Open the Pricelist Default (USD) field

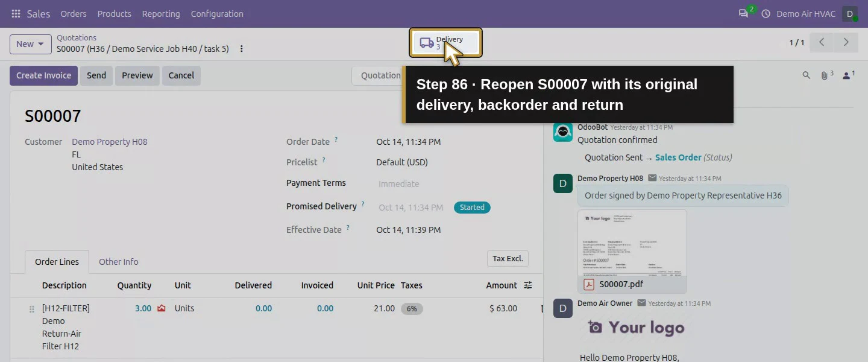coord(402,162)
